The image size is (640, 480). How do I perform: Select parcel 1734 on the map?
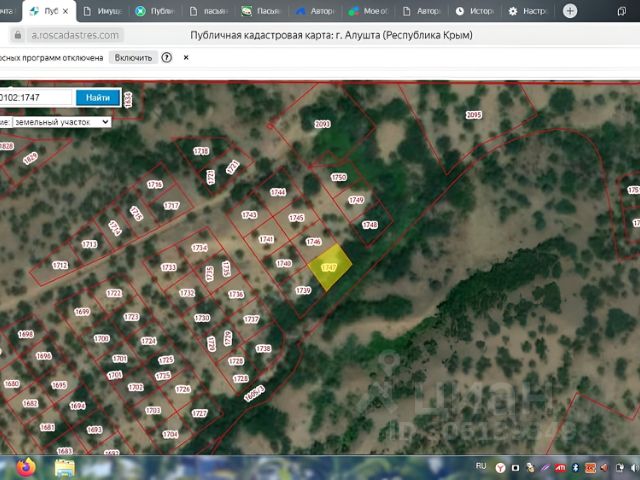coord(200,248)
